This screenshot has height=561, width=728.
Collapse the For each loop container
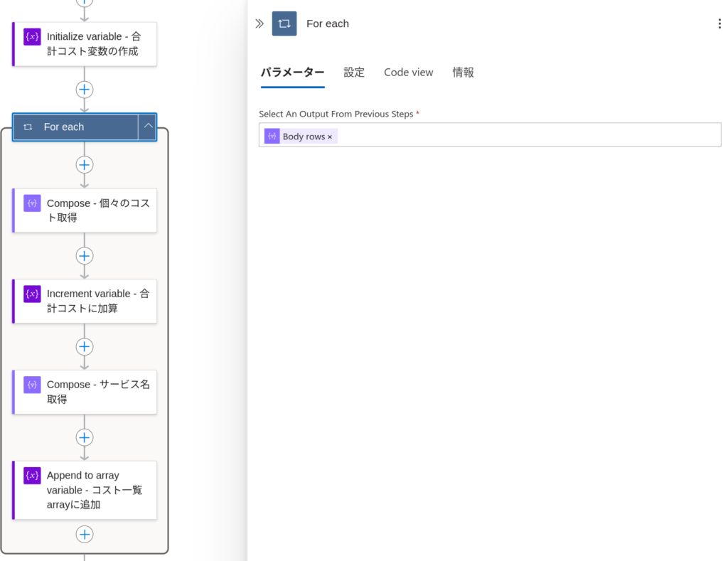click(x=148, y=127)
